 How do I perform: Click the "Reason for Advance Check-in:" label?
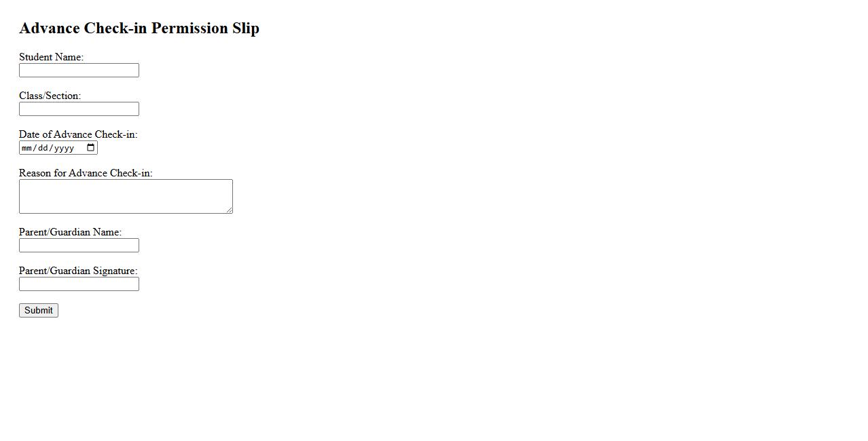(x=86, y=173)
